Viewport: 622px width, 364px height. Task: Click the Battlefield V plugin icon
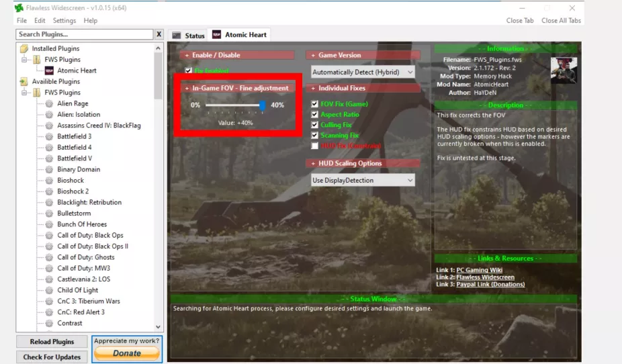[x=49, y=158]
